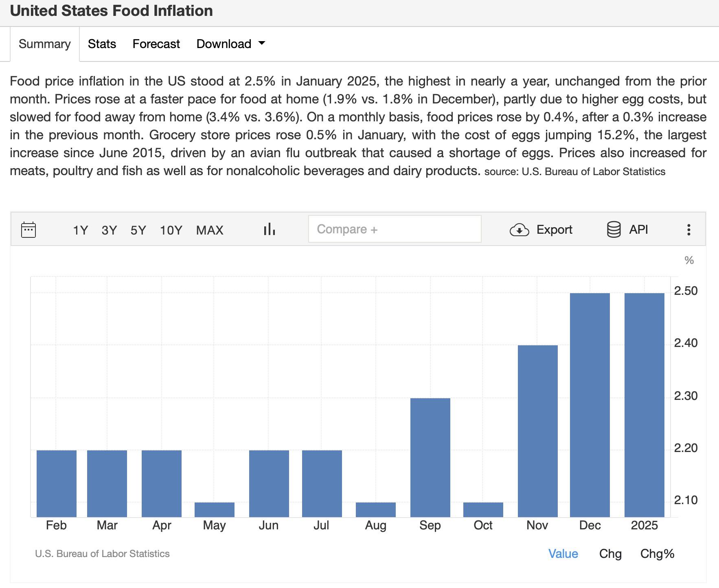Expand the Download dropdown menu
This screenshot has width=719, height=588.
pyautogui.click(x=230, y=44)
